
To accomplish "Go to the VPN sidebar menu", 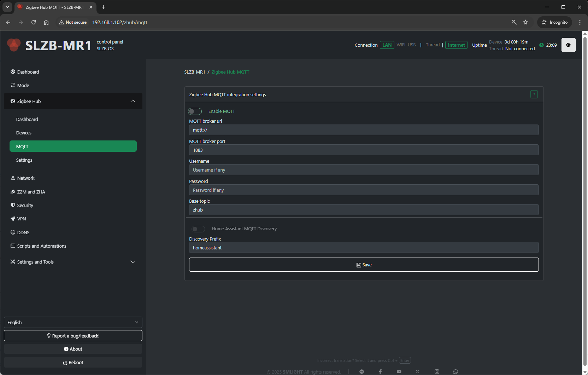I will pyautogui.click(x=22, y=219).
